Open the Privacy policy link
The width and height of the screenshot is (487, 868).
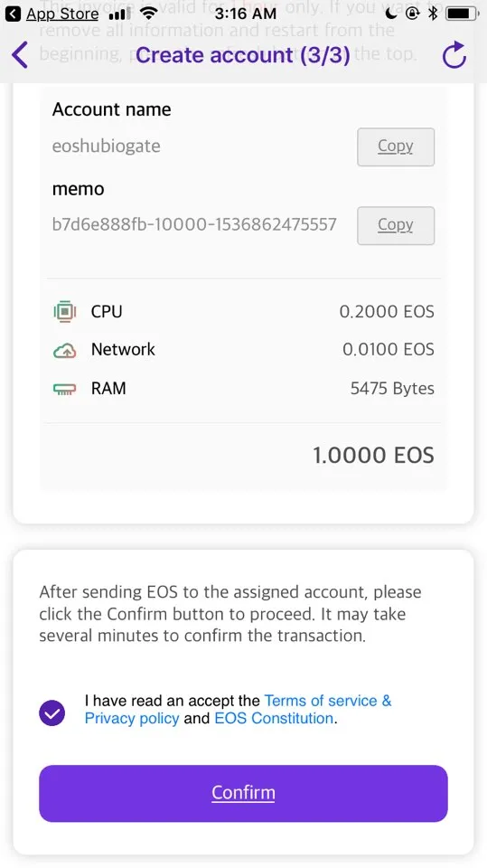pyautogui.click(x=132, y=718)
